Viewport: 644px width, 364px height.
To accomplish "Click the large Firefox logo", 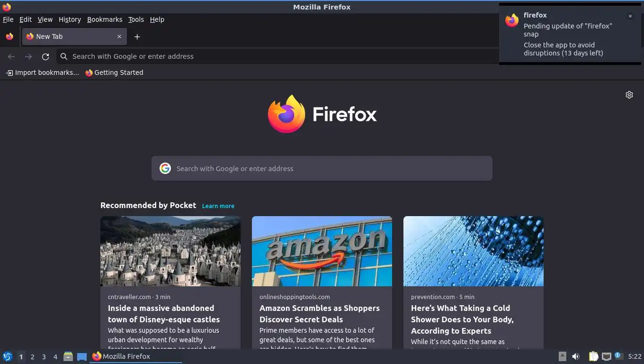I will (x=286, y=114).
